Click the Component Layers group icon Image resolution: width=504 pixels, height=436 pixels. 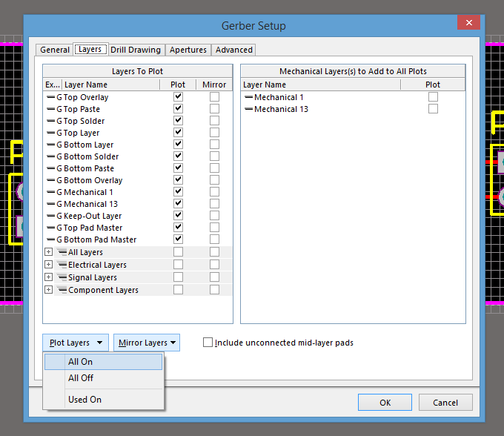tap(62, 290)
